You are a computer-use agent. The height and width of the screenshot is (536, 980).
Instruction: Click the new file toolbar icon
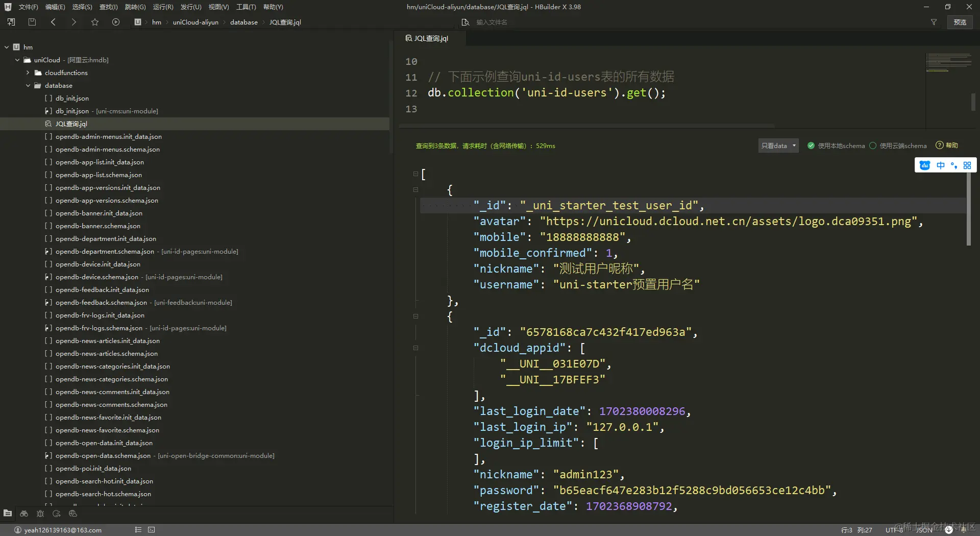pos(11,22)
